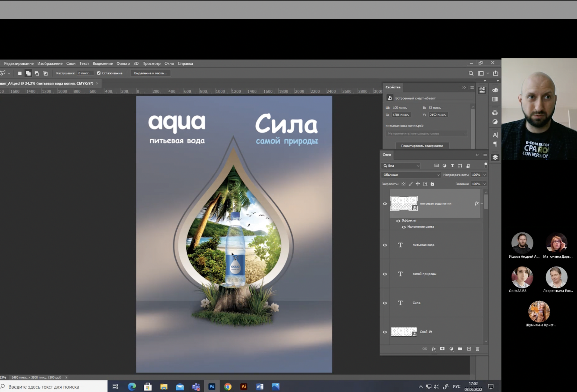
Task: Filter layers by type T icon
Action: pyautogui.click(x=452, y=166)
